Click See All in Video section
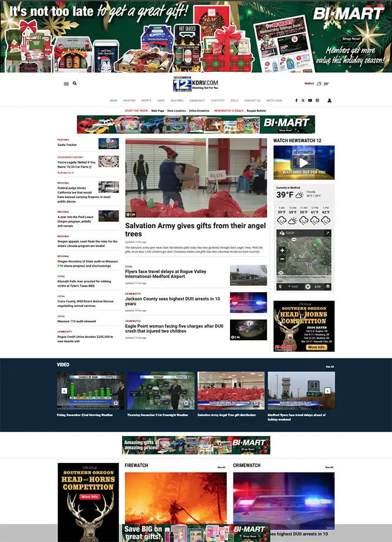392x542 pixels. pyautogui.click(x=330, y=367)
